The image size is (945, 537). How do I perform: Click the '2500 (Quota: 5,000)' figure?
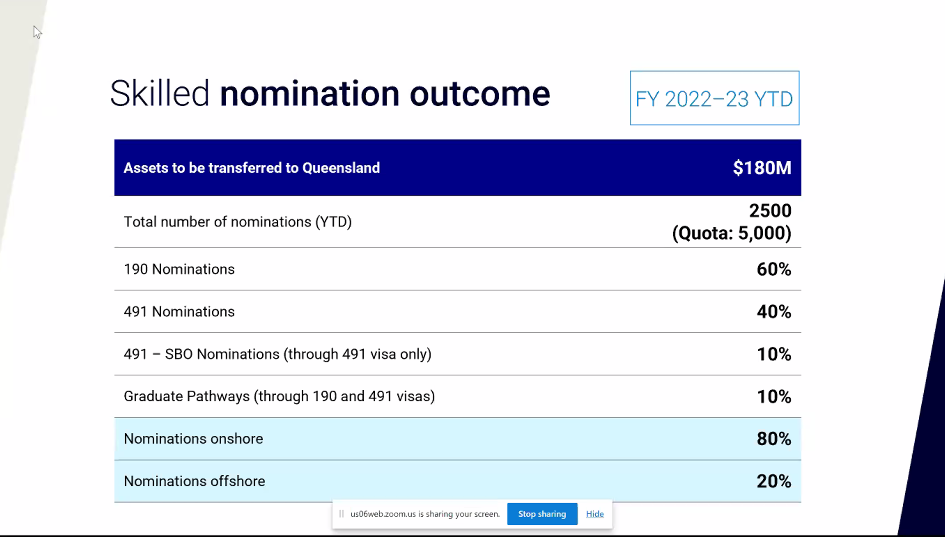tap(732, 222)
